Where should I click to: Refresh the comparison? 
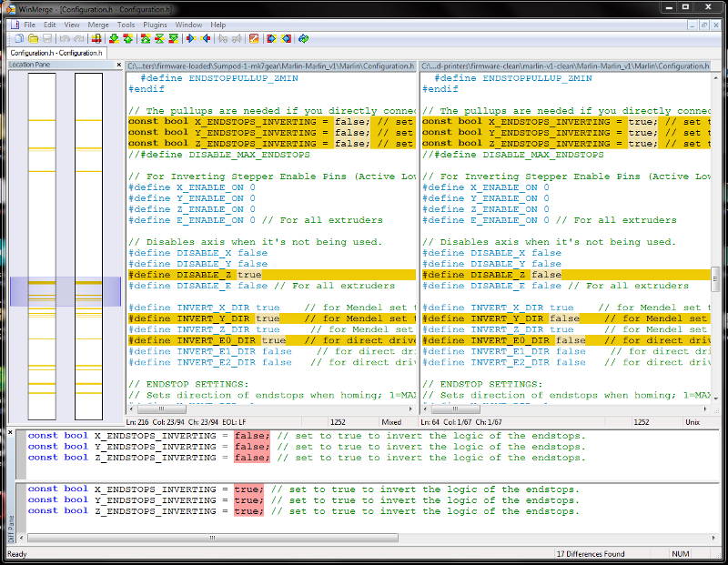(x=304, y=38)
